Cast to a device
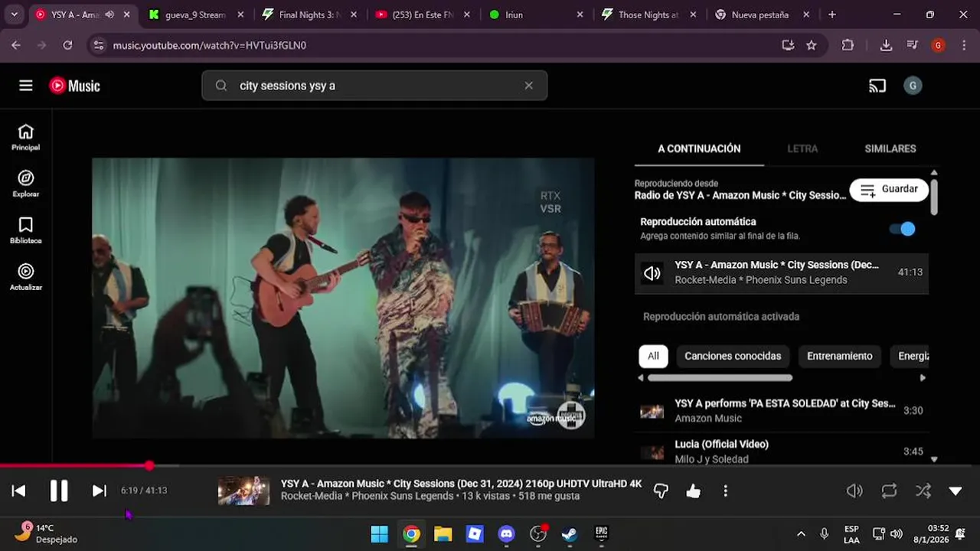980x551 pixels. tap(877, 86)
